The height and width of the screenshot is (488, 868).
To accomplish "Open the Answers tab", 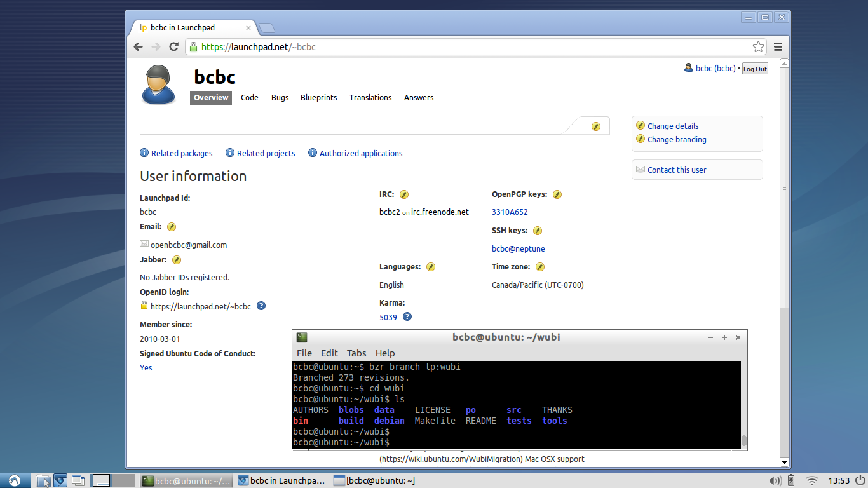I will tap(419, 97).
